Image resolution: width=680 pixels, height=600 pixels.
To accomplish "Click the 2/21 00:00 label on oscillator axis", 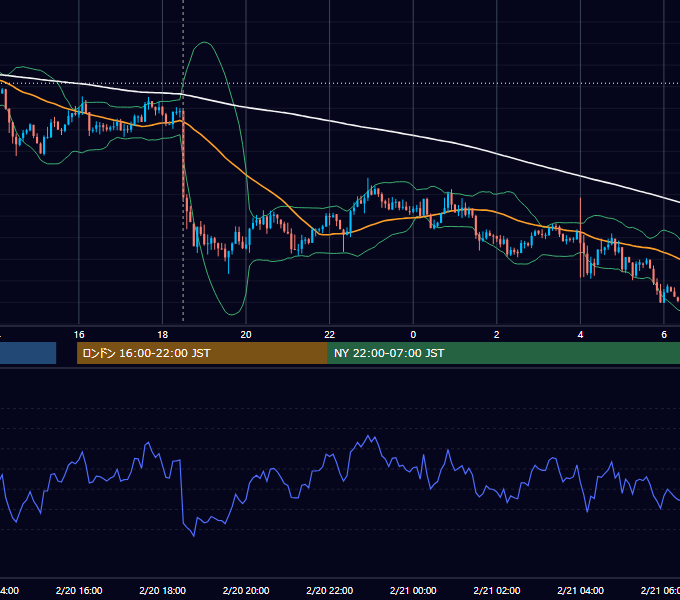I will [413, 590].
